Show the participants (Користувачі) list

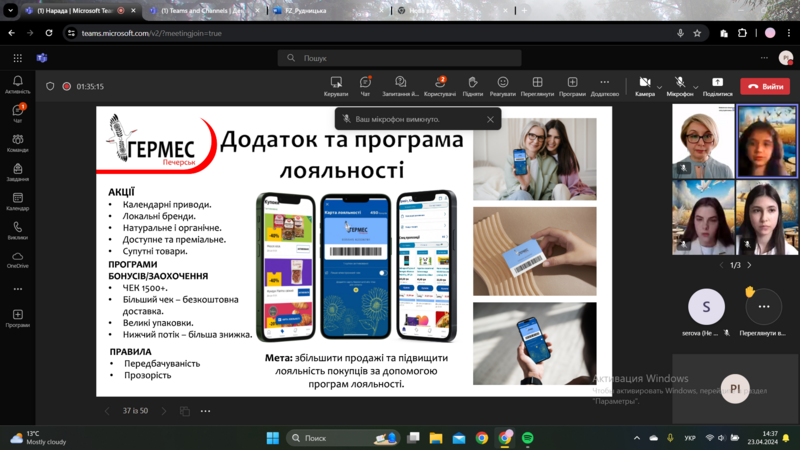pos(440,86)
